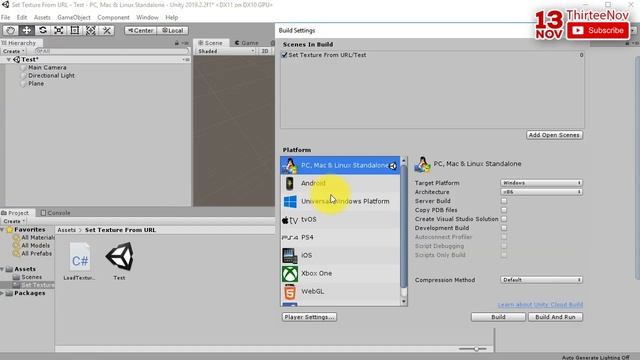This screenshot has width=640, height=360.
Task: Select the Test scene asset
Action: click(x=119, y=261)
